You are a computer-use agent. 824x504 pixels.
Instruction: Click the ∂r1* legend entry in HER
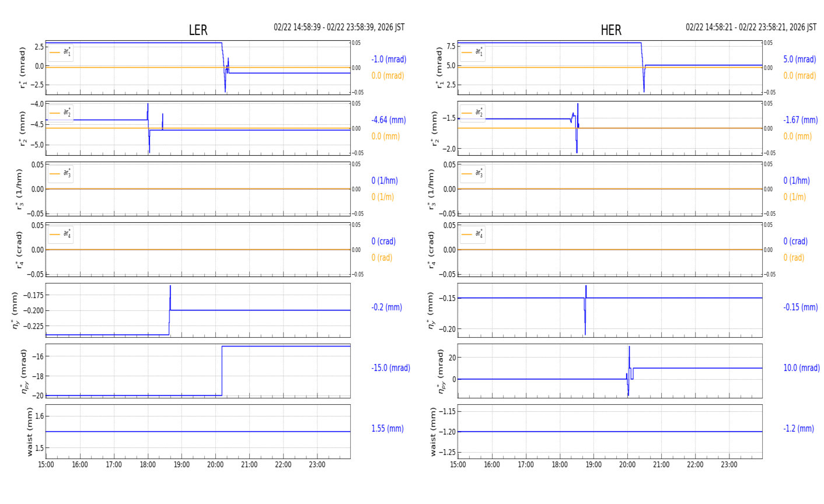473,52
